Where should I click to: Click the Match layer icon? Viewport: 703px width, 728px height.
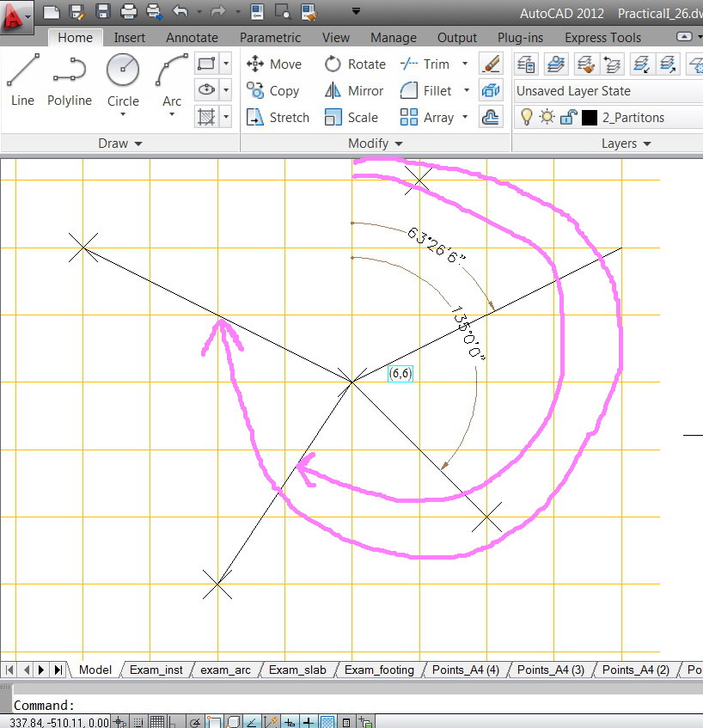click(585, 64)
